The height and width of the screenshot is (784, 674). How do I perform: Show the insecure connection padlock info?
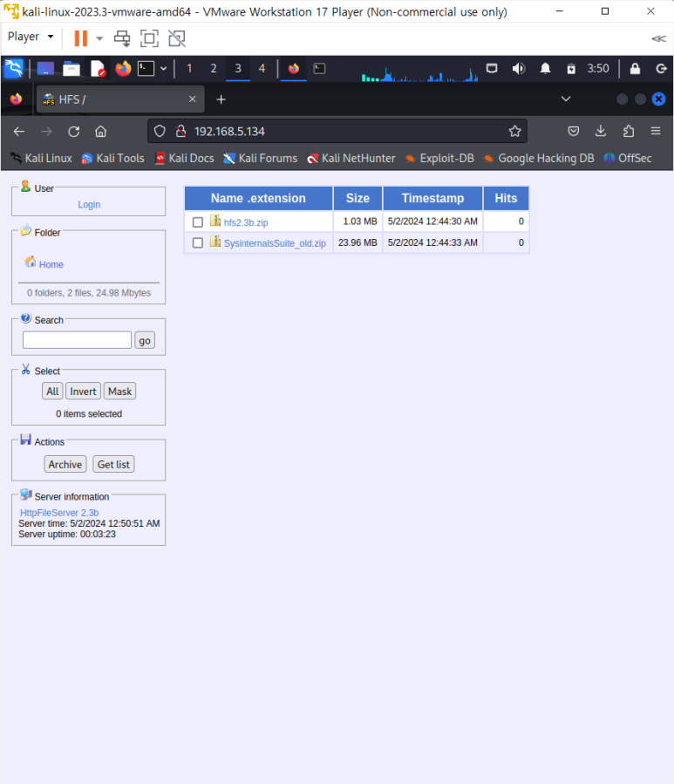coord(180,132)
